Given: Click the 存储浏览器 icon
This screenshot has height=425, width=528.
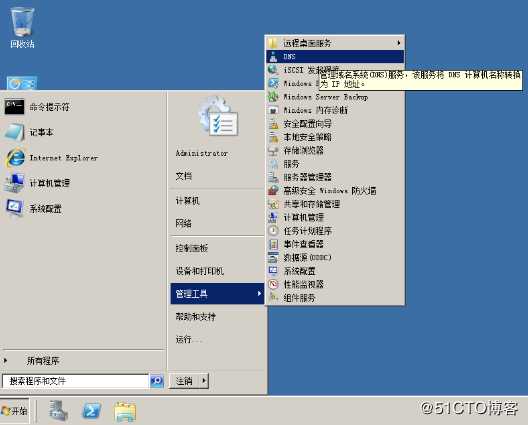Looking at the screenshot, I should click(x=273, y=151).
